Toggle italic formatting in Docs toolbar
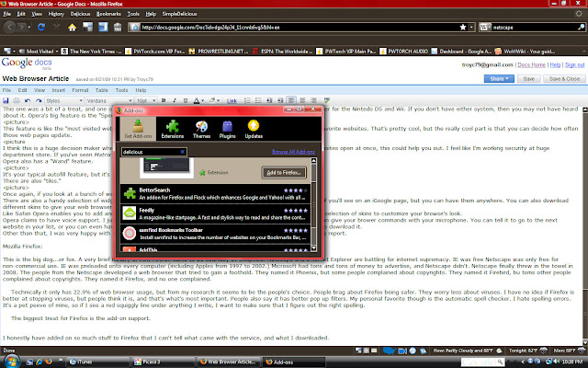The image size is (588, 368). coord(175,100)
